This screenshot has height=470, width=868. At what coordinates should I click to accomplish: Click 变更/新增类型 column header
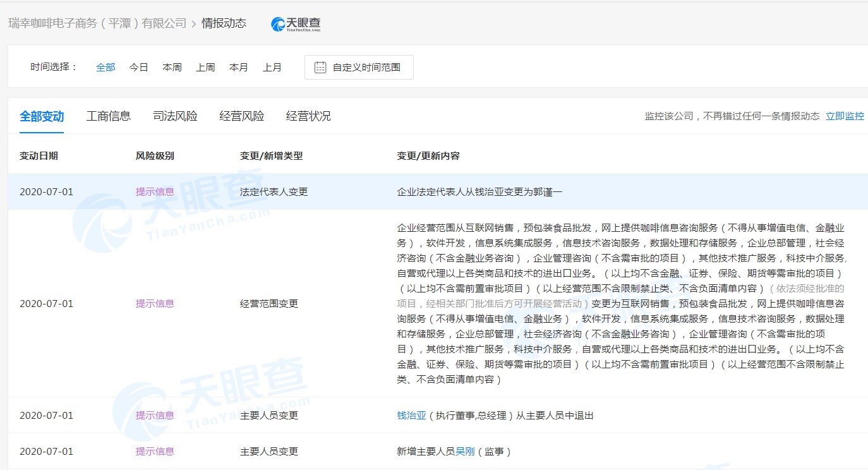coord(272,155)
